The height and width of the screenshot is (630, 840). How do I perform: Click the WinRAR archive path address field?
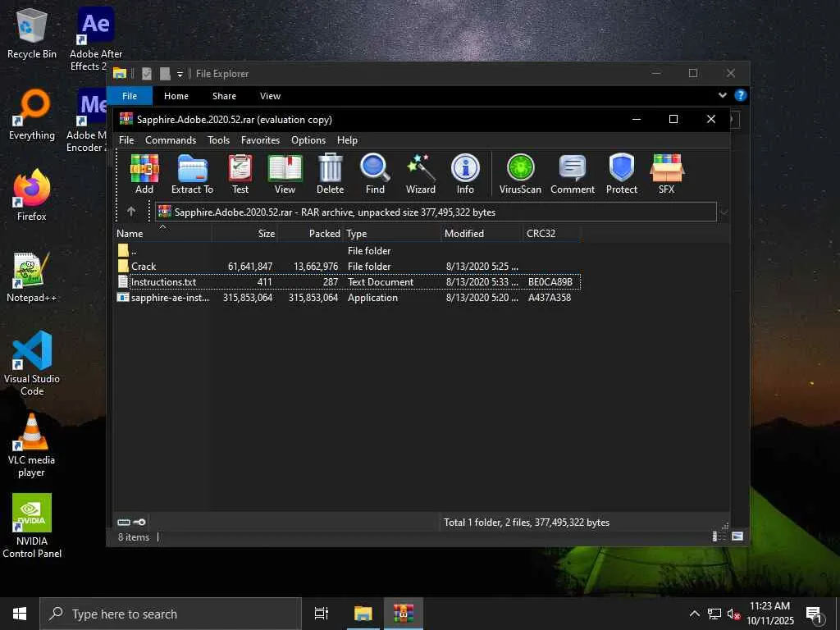coord(436,212)
